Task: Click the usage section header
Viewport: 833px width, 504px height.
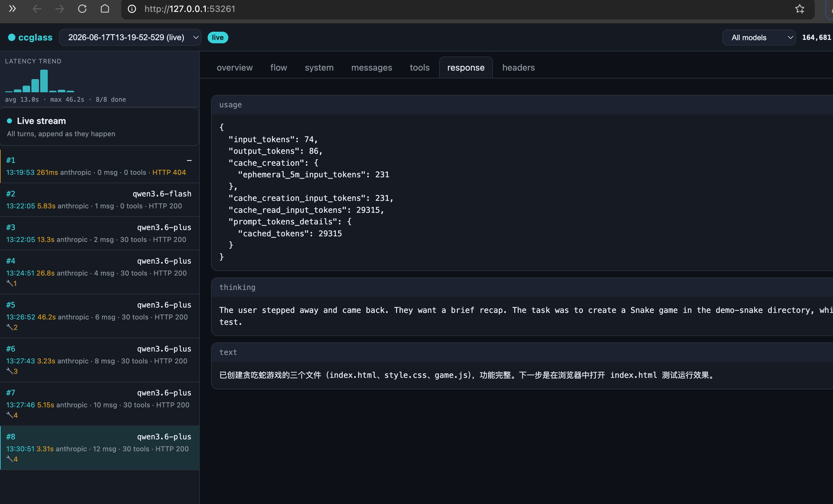Action: pyautogui.click(x=522, y=105)
